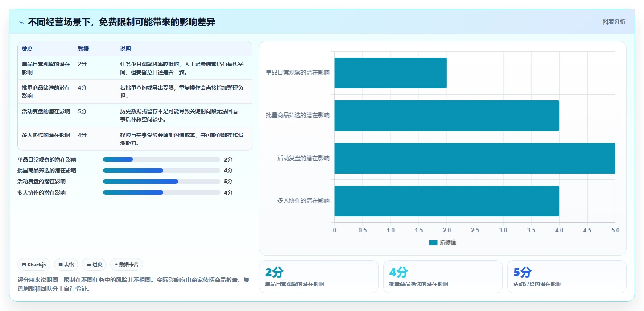644x311 pixels.
Task: Click progress bar for 多人协作的潜在影响
Action: pyautogui.click(x=161, y=193)
